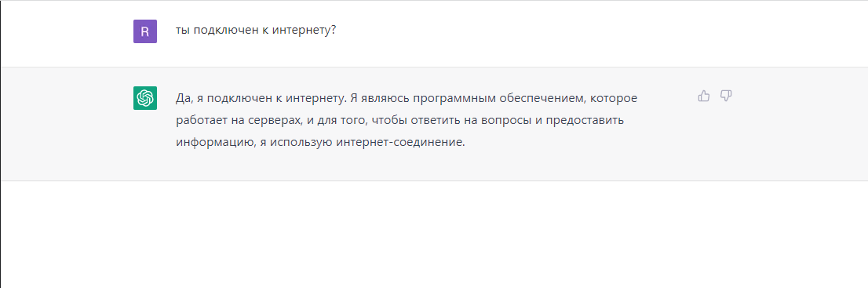Click the word 'Да' starting the response

(x=183, y=99)
